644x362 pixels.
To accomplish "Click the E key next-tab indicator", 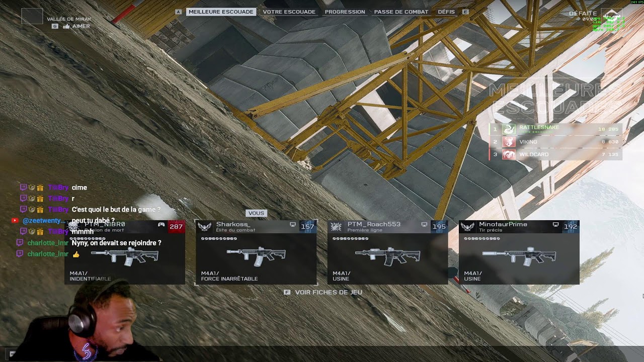I will pos(465,12).
